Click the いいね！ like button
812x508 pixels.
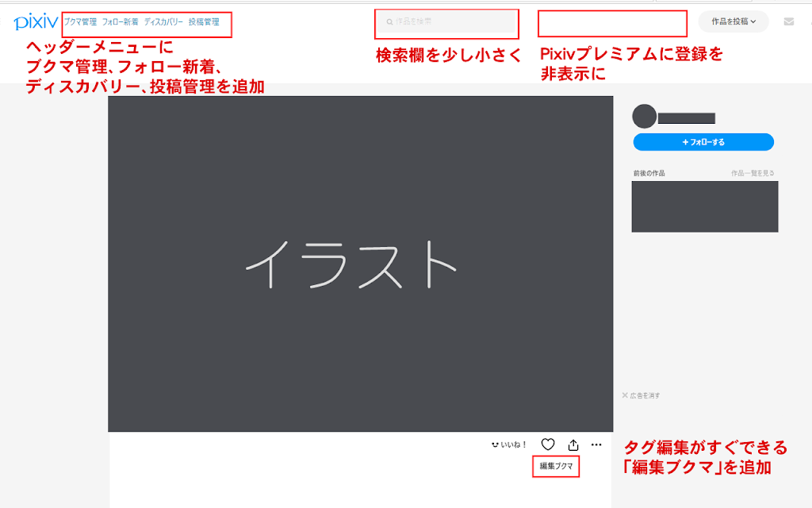[508, 444]
